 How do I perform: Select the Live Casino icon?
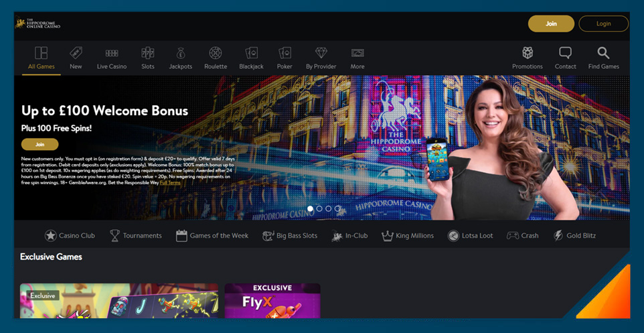(x=112, y=53)
